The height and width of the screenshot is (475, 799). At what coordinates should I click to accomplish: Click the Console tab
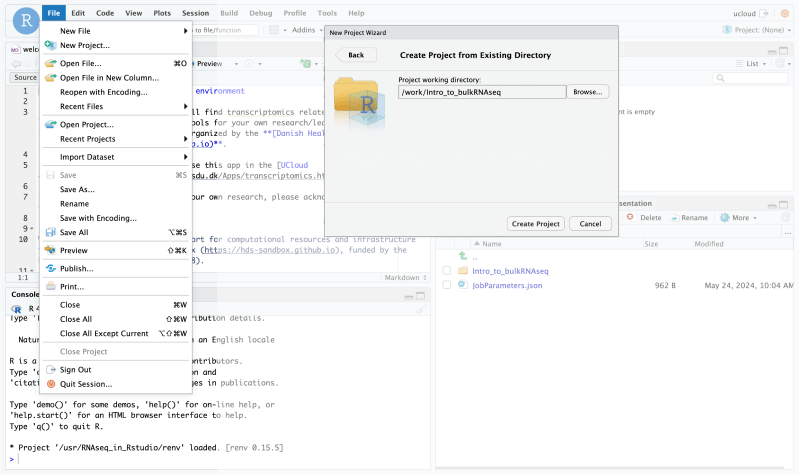click(24, 295)
